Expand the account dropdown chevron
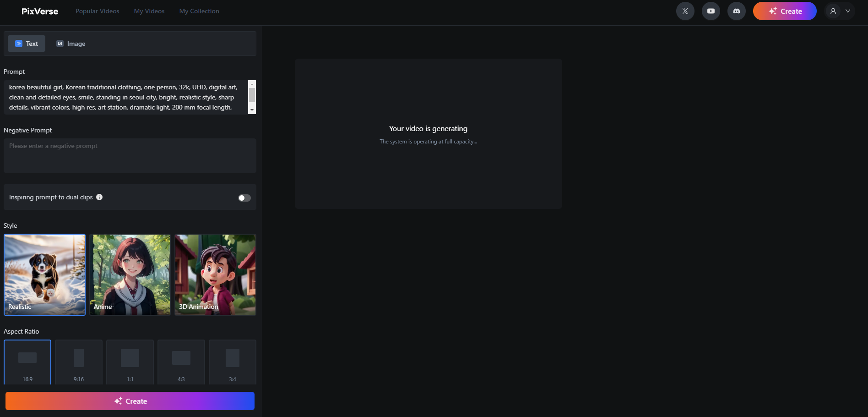This screenshot has height=417, width=868. tap(847, 11)
